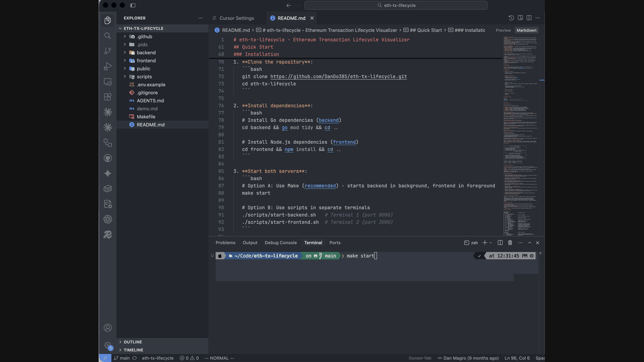Open the Extensions view
Image resolution: width=644 pixels, height=362 pixels.
(108, 97)
